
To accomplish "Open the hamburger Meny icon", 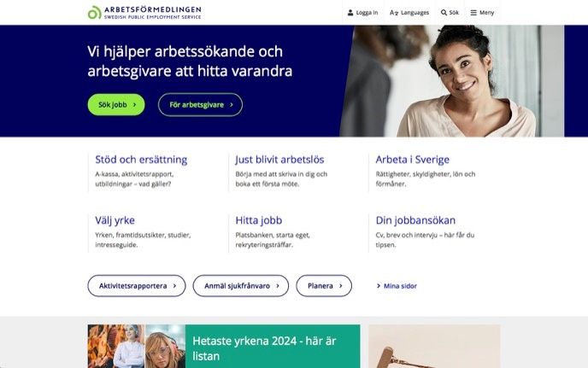I will click(473, 12).
